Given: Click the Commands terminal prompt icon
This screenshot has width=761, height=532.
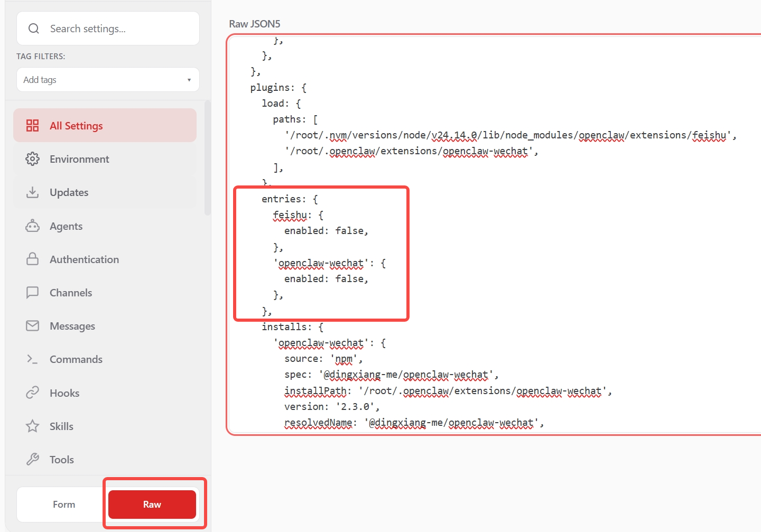Looking at the screenshot, I should click(33, 359).
